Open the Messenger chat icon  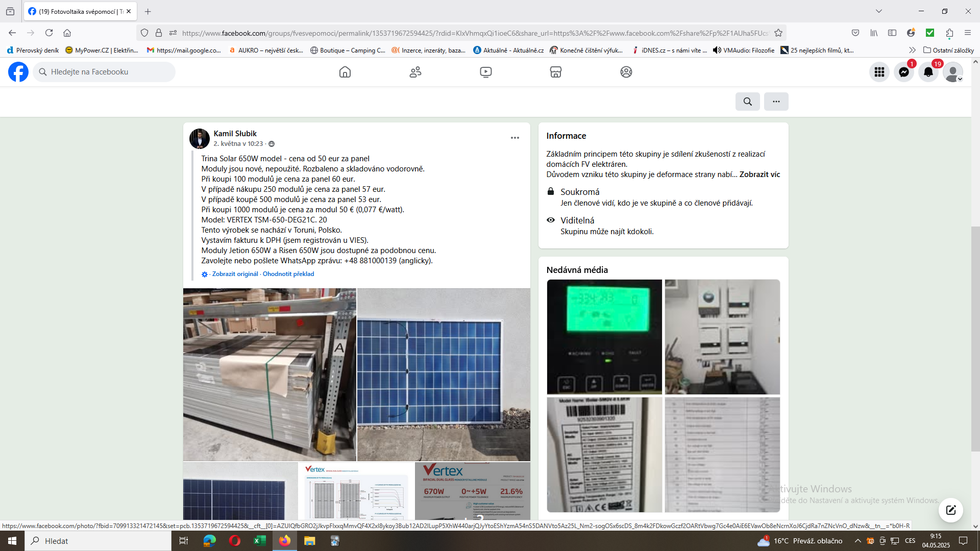(903, 72)
